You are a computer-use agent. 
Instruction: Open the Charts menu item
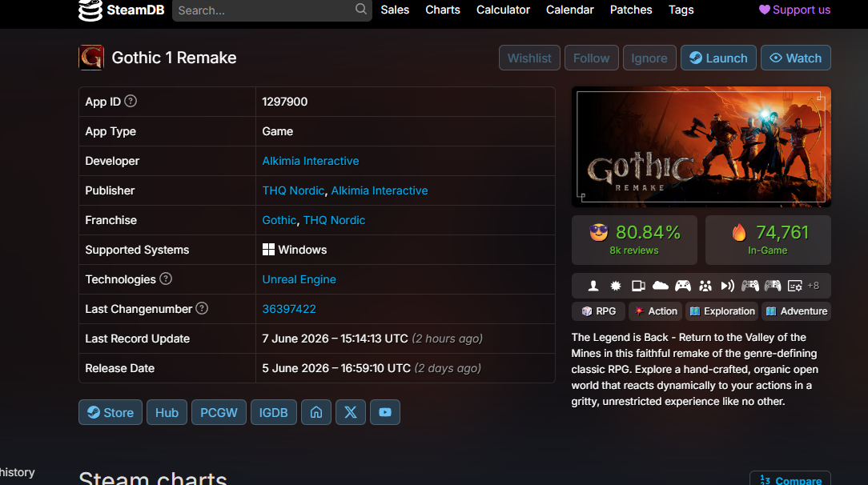[443, 10]
